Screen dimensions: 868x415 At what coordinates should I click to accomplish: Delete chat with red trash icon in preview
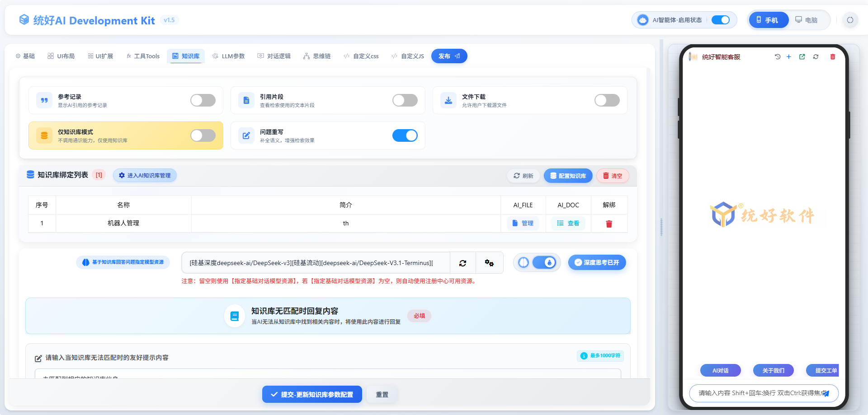pyautogui.click(x=833, y=57)
